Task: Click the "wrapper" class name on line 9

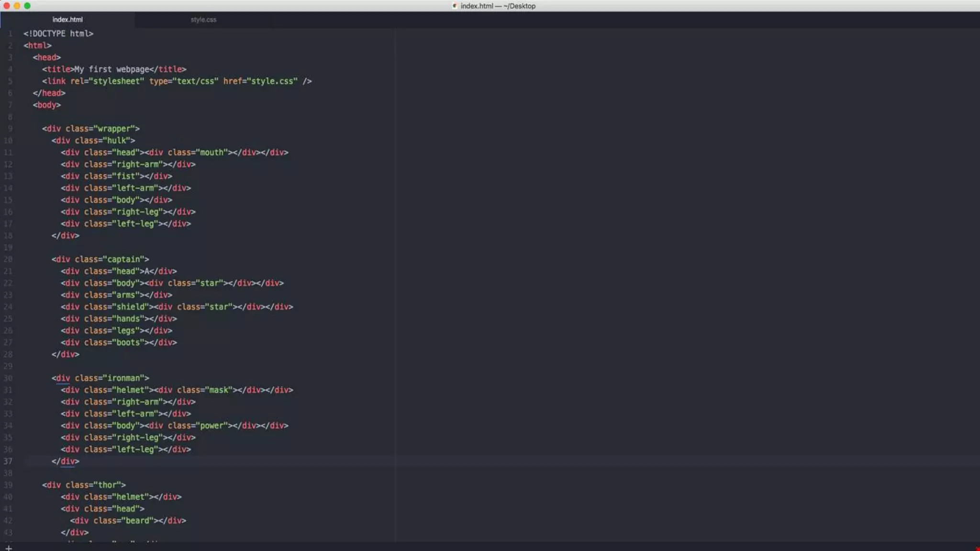Action: pyautogui.click(x=114, y=129)
